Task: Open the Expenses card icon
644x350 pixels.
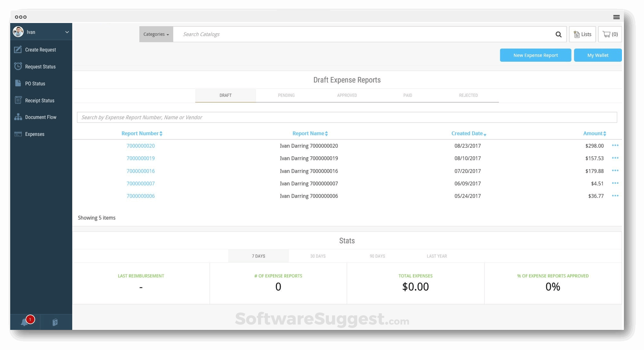Action: pos(18,134)
